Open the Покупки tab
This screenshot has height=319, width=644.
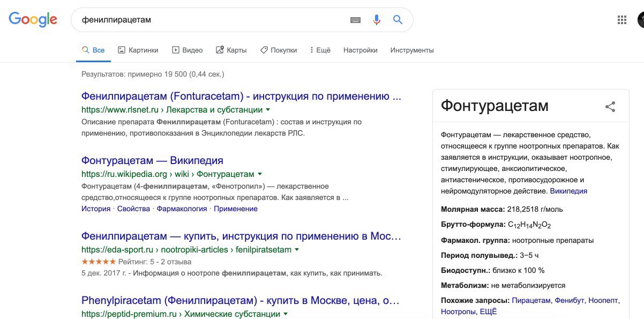pyautogui.click(x=278, y=50)
